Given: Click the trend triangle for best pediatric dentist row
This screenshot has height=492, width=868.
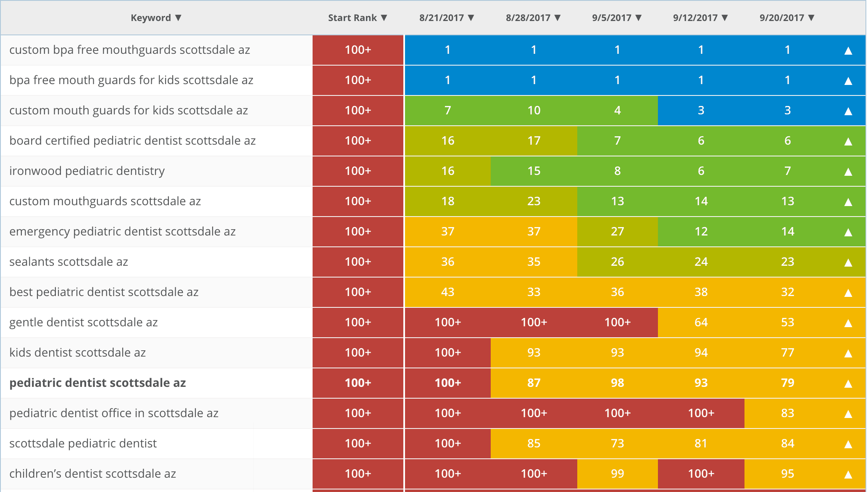Looking at the screenshot, I should (x=848, y=292).
